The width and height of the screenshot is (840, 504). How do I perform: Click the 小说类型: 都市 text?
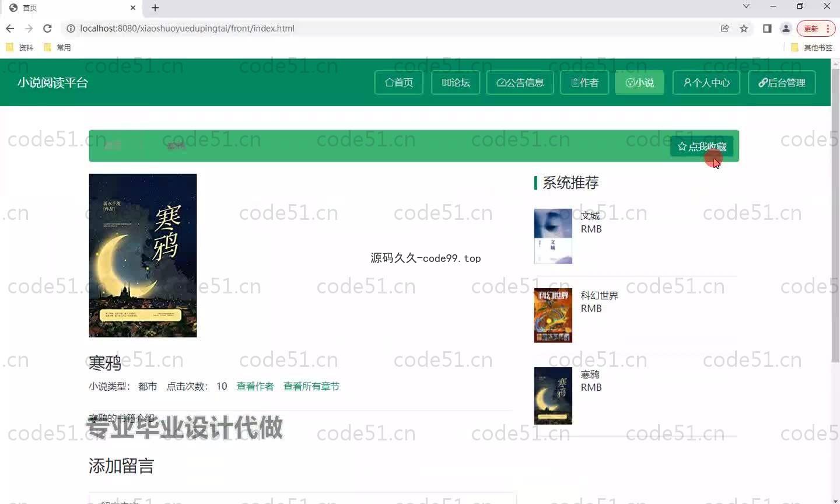pyautogui.click(x=123, y=386)
